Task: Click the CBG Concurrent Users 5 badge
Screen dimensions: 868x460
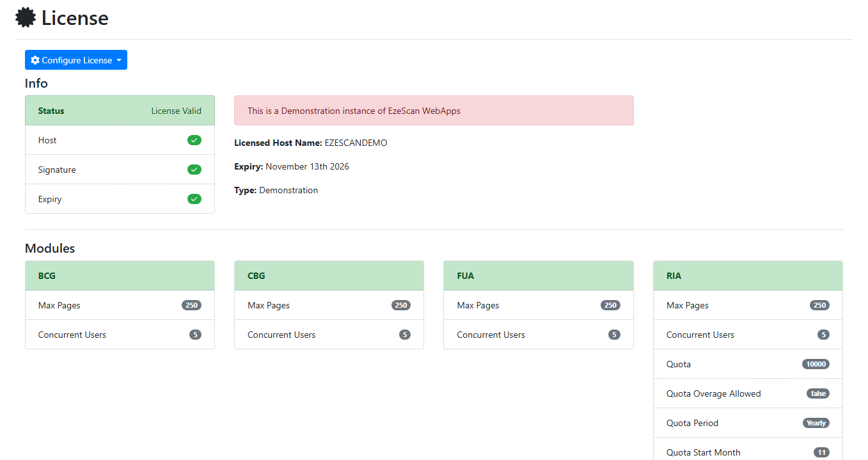Action: coord(404,335)
